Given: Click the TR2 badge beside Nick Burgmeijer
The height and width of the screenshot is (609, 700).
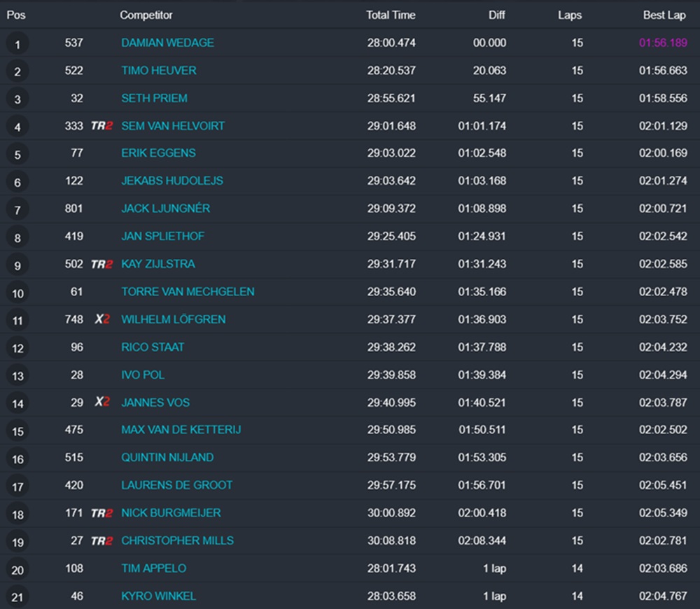Looking at the screenshot, I should (101, 513).
